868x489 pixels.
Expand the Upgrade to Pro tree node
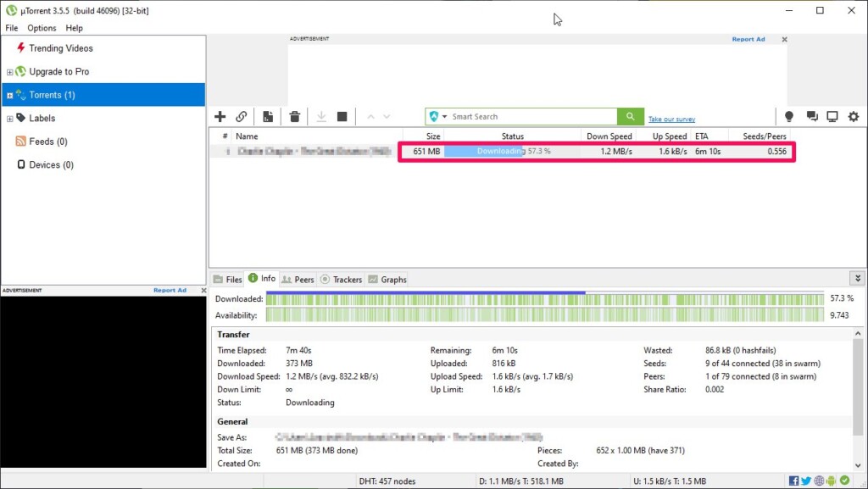click(9, 72)
